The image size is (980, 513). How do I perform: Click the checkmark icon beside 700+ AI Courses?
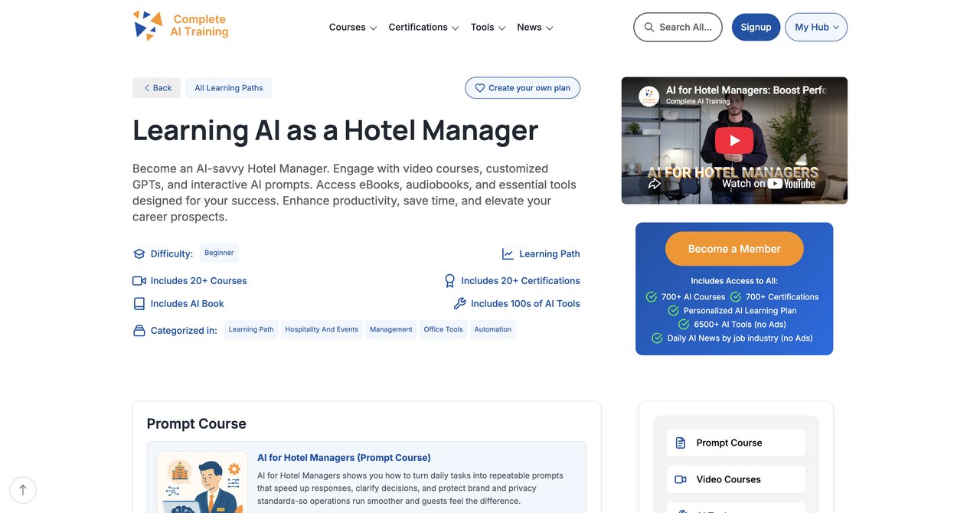pos(652,297)
